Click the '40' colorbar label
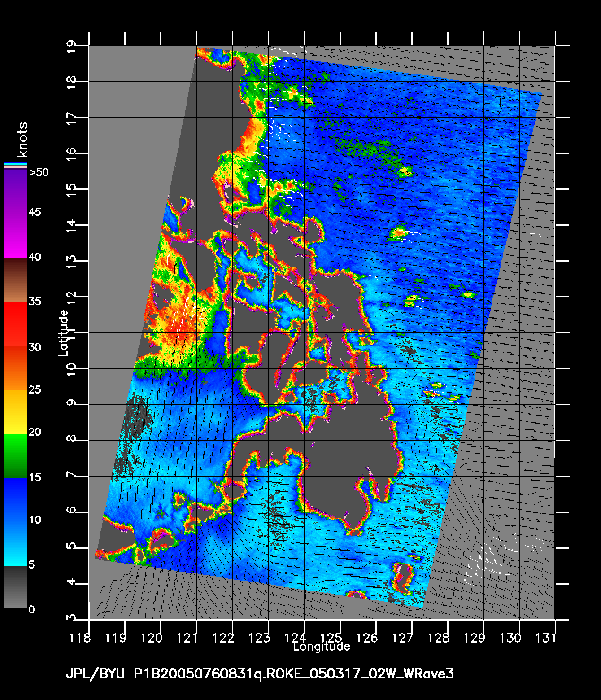This screenshot has width=601, height=700. pyautogui.click(x=35, y=257)
